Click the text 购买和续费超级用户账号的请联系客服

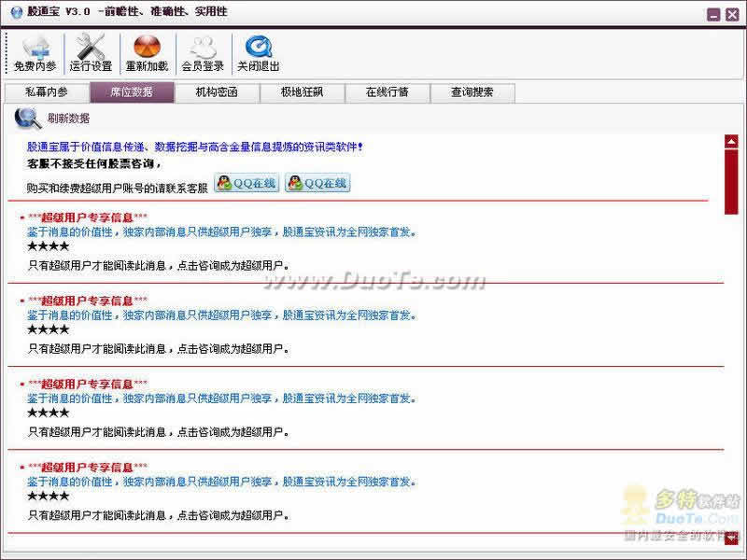[118, 189]
